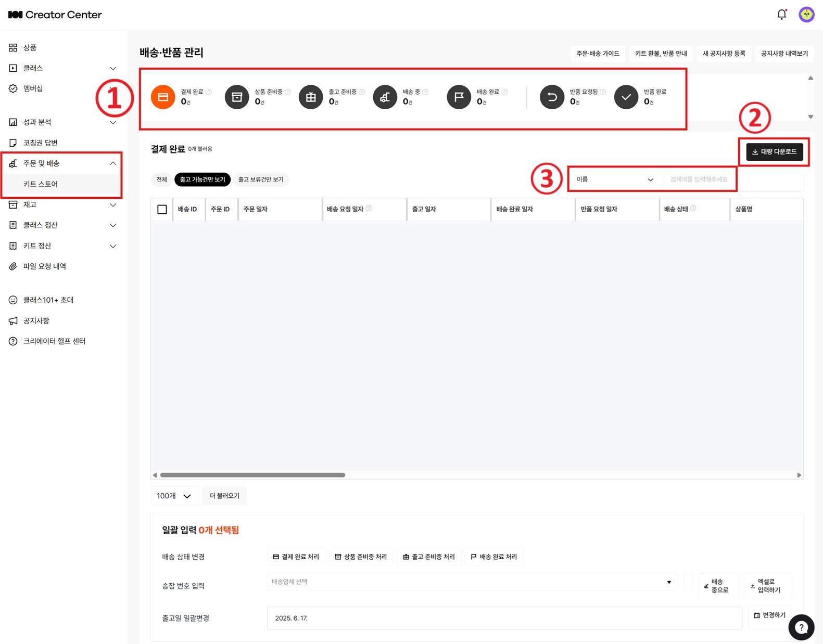The width and height of the screenshot is (823, 644).
Task: Click the 상품 grid icon in sidebar
Action: coord(13,47)
